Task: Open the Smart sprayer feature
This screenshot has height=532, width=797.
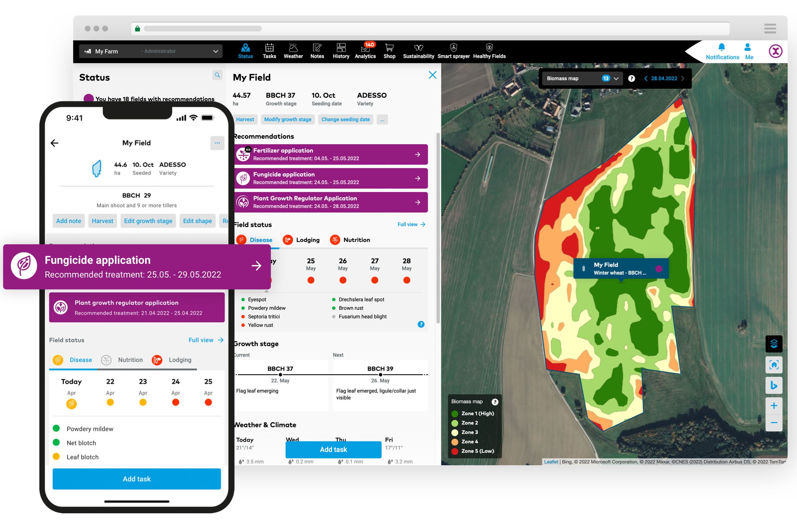Action: 453,51
